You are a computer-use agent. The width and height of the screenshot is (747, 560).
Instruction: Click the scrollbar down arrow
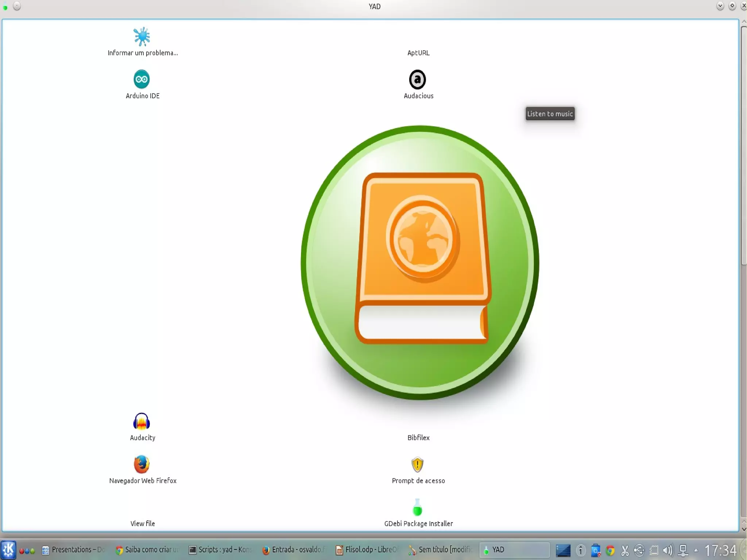click(744, 529)
